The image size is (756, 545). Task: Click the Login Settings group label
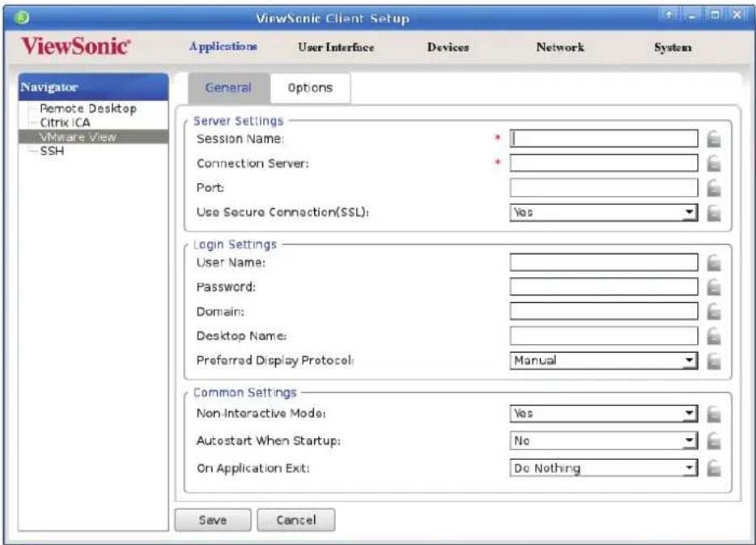(x=235, y=245)
